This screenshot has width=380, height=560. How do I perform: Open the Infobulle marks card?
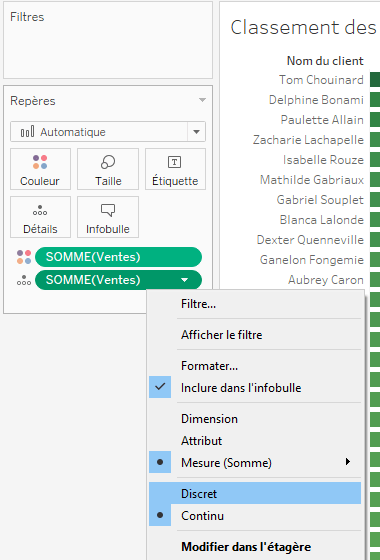(x=108, y=217)
